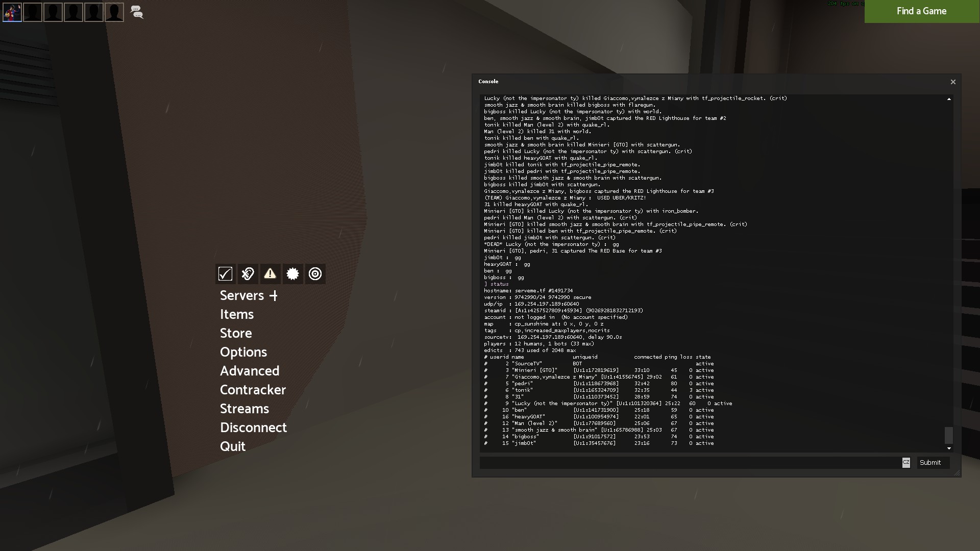Viewport: 980px width, 551px height.
Task: Click the second empty party slot silhouette
Action: point(53,12)
